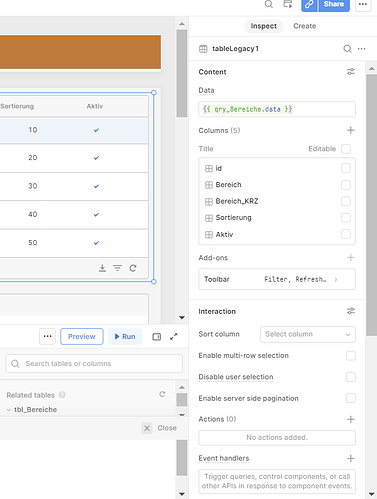
Task: Show the Related tables help icon
Action: pyautogui.click(x=62, y=395)
